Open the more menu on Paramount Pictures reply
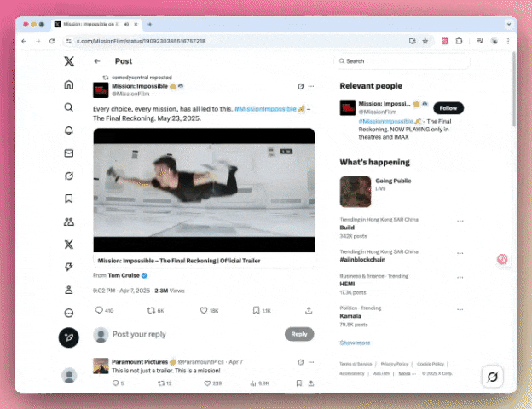 point(311,362)
